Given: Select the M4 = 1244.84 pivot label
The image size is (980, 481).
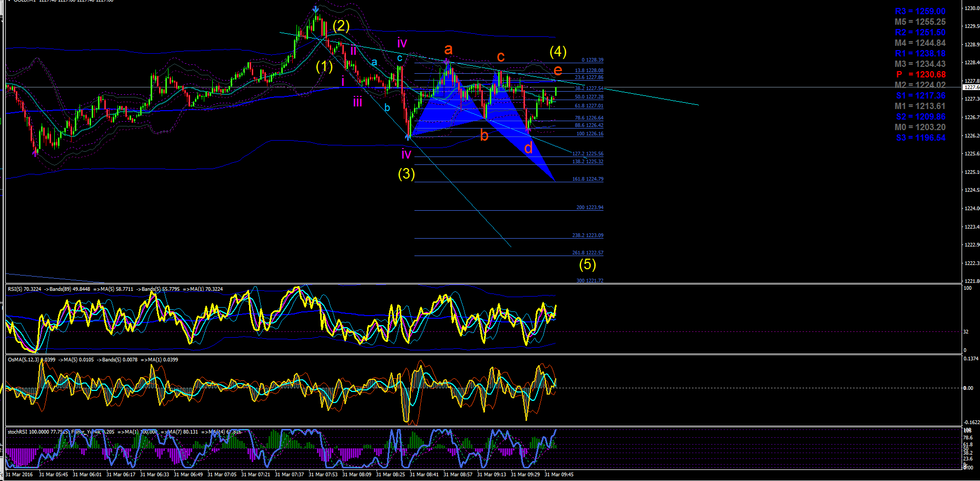Looking at the screenshot, I should tap(920, 43).
